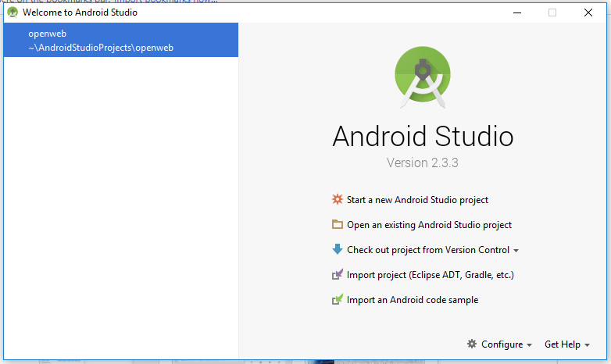This screenshot has height=364, width=611.
Task: Select the openweb recent project
Action: (x=121, y=40)
